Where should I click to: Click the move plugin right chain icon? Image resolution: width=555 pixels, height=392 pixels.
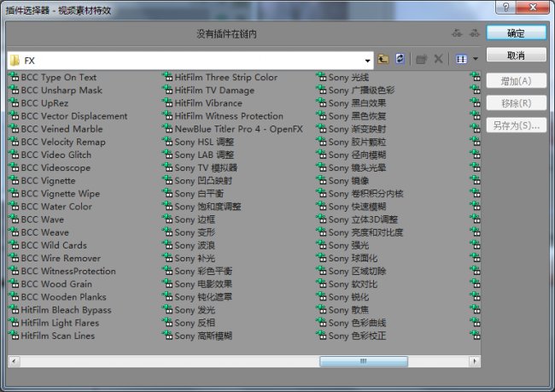[474, 33]
